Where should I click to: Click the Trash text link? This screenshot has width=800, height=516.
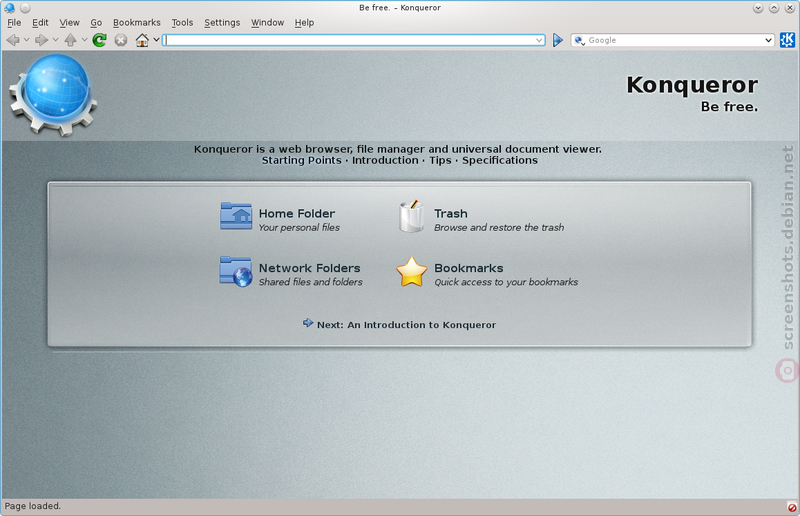click(451, 213)
